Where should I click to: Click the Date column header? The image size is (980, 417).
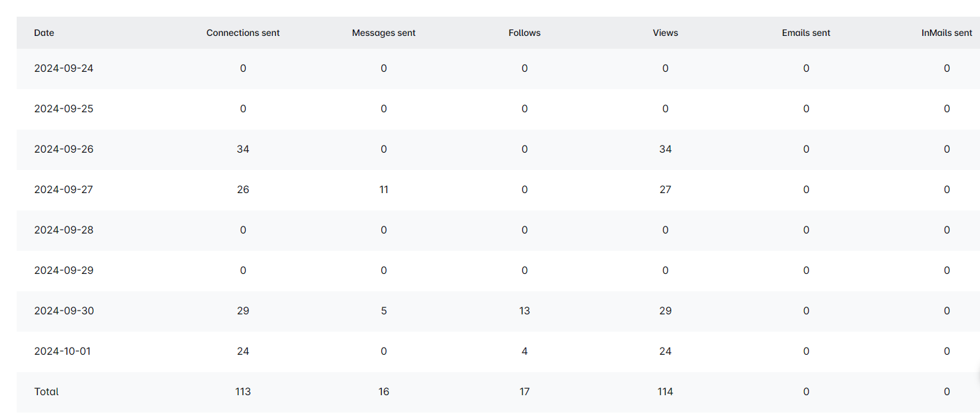tap(44, 33)
